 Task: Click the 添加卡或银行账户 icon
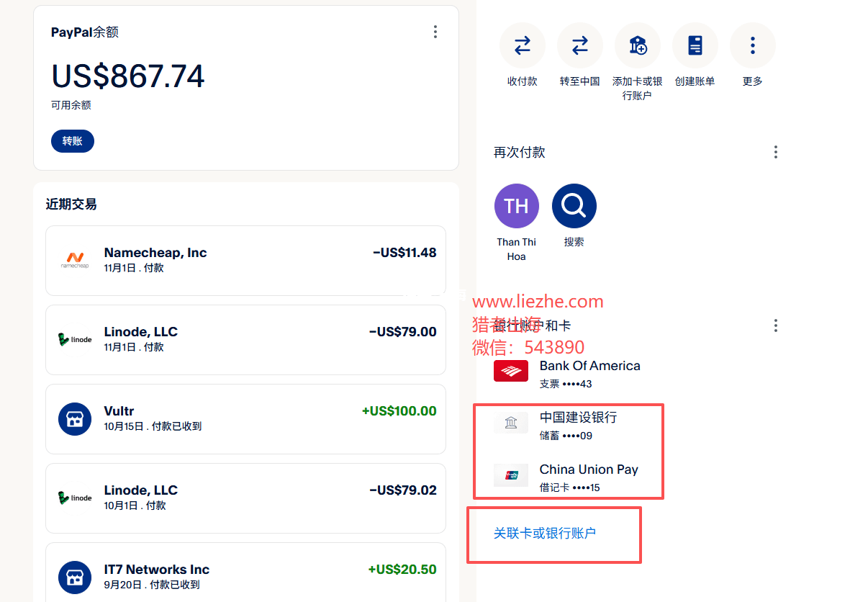point(638,45)
